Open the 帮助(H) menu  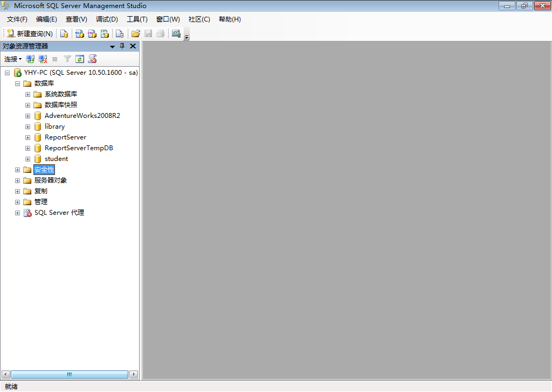(x=230, y=19)
